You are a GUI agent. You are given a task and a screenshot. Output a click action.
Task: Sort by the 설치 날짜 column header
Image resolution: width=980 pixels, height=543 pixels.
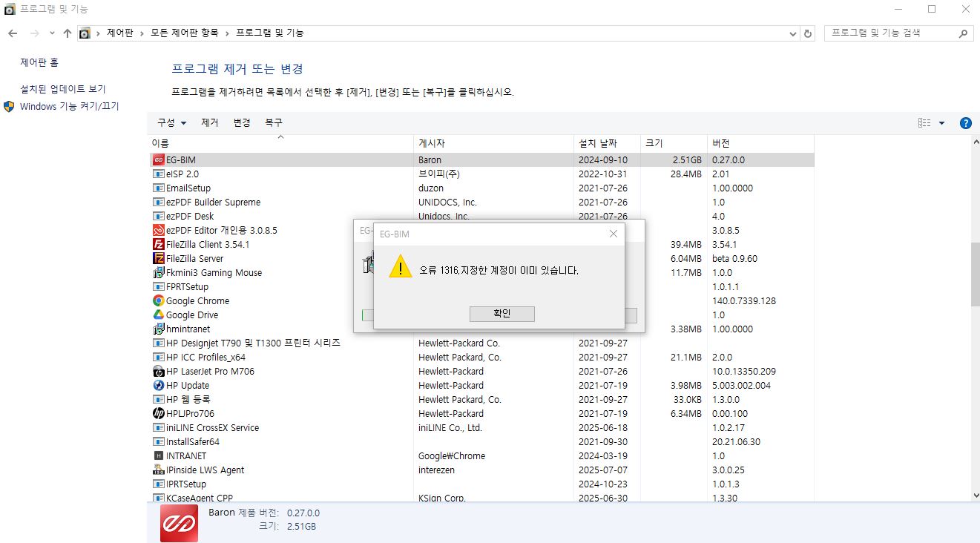[608, 143]
